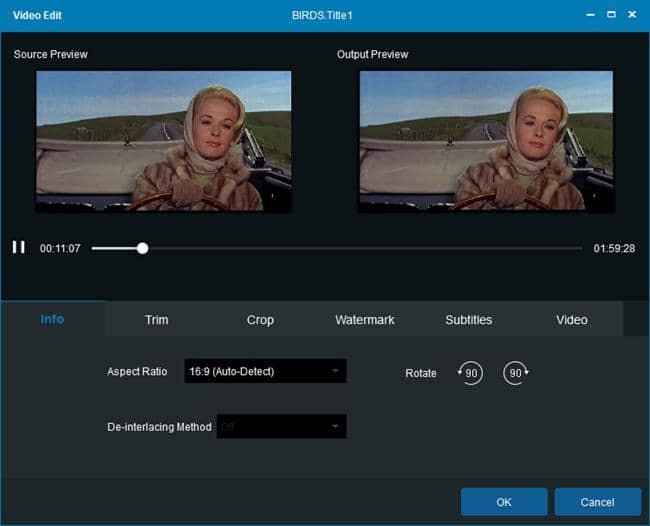Switch to the Info tab
Screen dimensions: 650x526
point(52,319)
